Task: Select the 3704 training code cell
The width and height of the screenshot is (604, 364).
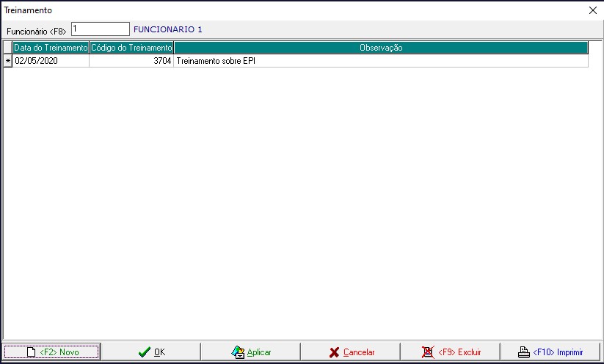Action: point(131,61)
